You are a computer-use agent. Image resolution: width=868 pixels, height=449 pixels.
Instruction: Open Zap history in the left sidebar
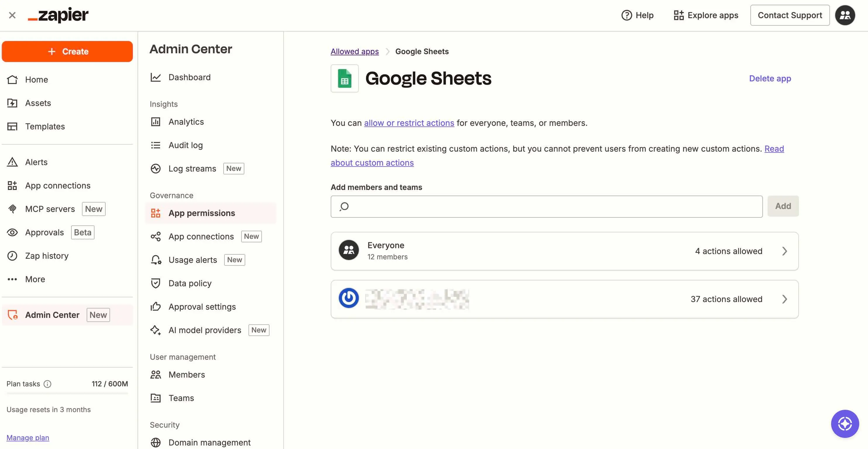point(67,256)
